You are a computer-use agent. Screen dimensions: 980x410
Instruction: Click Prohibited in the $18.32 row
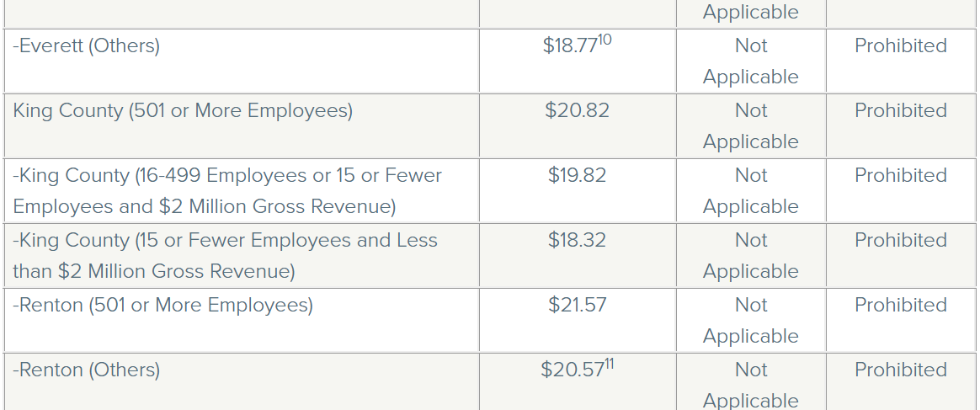pyautogui.click(x=900, y=240)
